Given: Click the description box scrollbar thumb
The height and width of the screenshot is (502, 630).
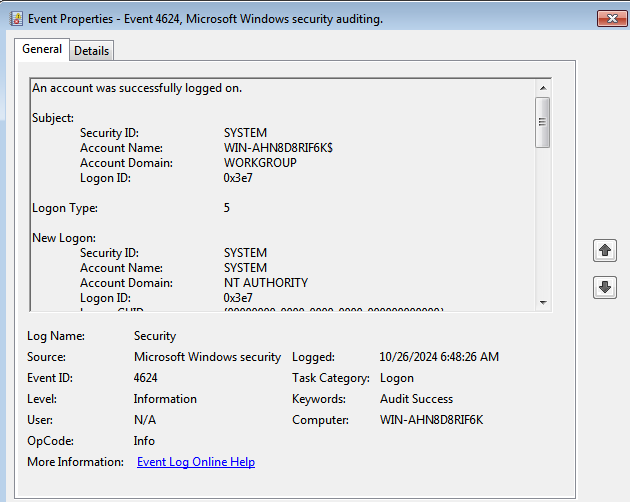Looking at the screenshot, I should point(543,122).
